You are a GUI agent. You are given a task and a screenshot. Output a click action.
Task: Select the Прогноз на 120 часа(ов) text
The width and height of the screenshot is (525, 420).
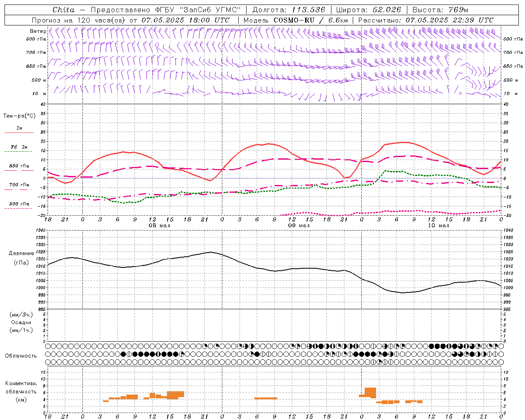[x=79, y=20]
